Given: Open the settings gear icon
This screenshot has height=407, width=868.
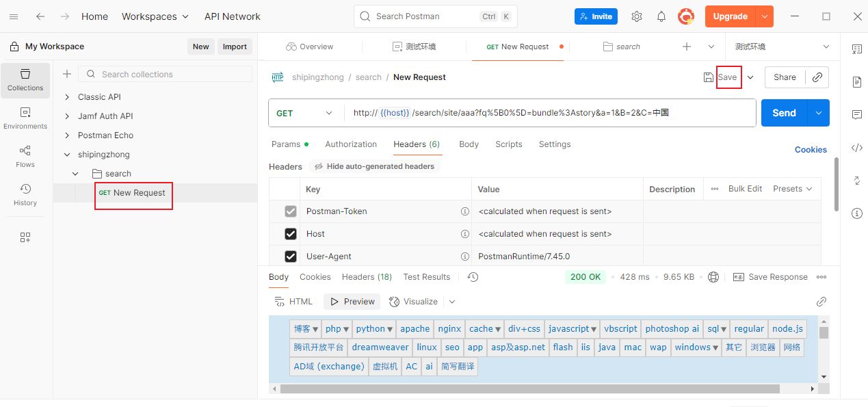Looking at the screenshot, I should tap(637, 16).
